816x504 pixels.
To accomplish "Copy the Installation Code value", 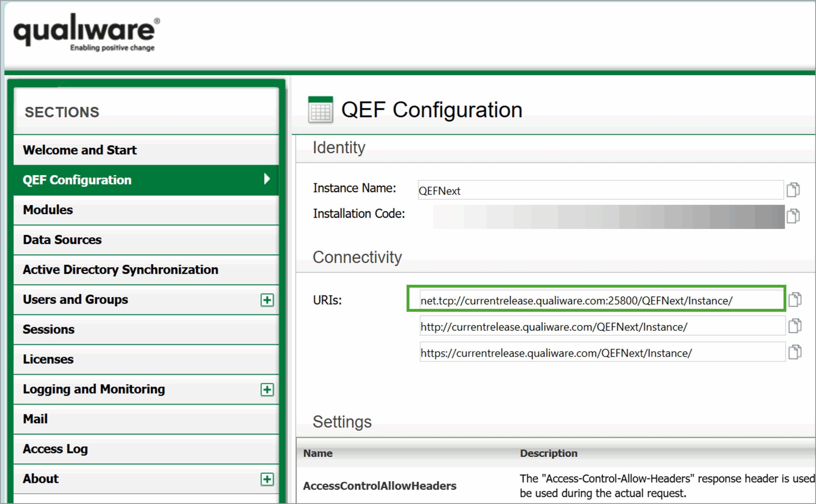I will pyautogui.click(x=793, y=216).
